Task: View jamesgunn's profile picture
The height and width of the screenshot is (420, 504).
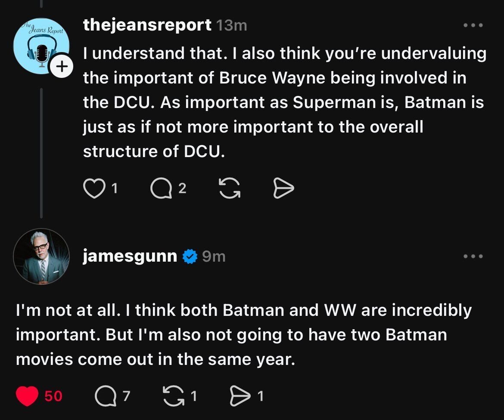Action: pyautogui.click(x=41, y=256)
